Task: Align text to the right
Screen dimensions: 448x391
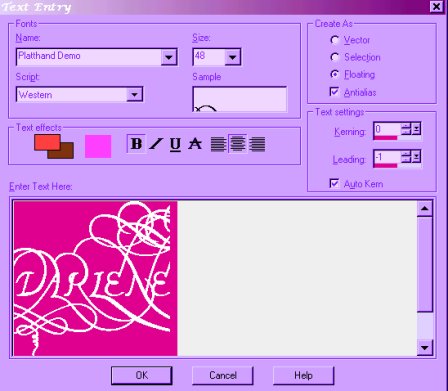Action: (257, 144)
